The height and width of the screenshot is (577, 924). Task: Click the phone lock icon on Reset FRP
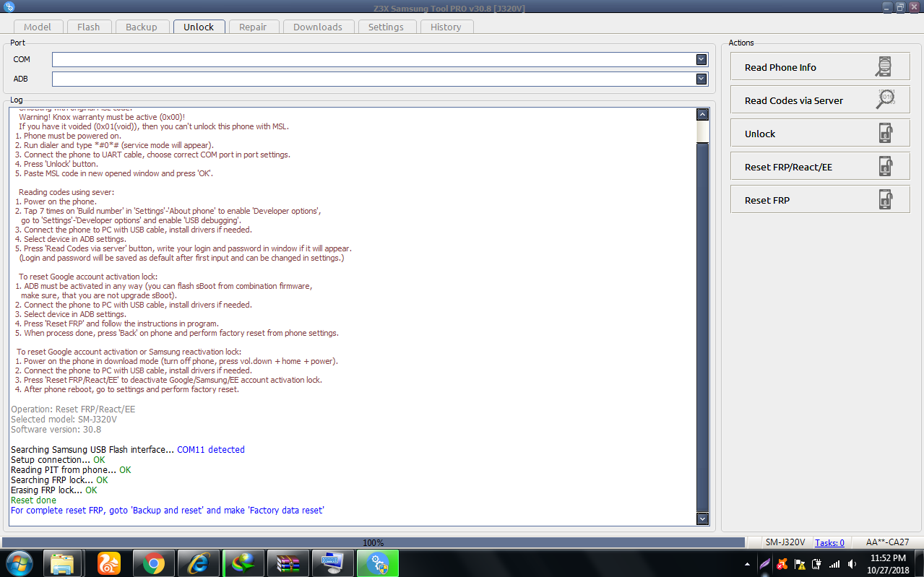(x=885, y=200)
